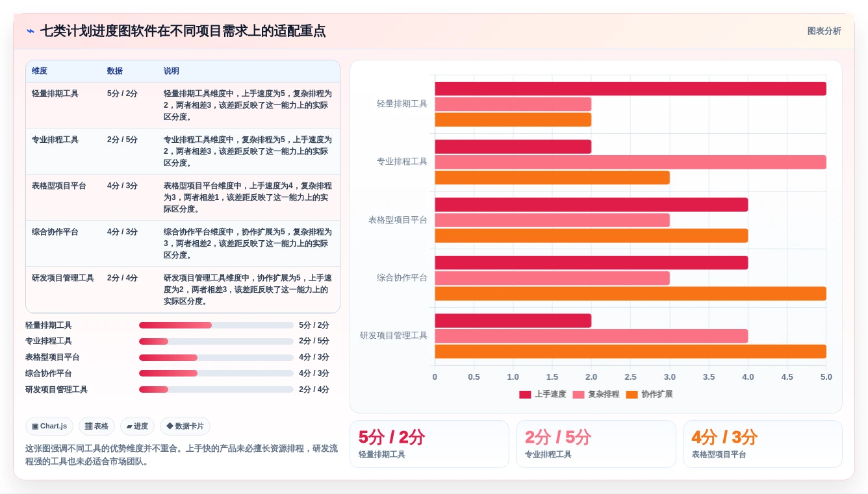Click the lightning icon beside the title

[31, 31]
